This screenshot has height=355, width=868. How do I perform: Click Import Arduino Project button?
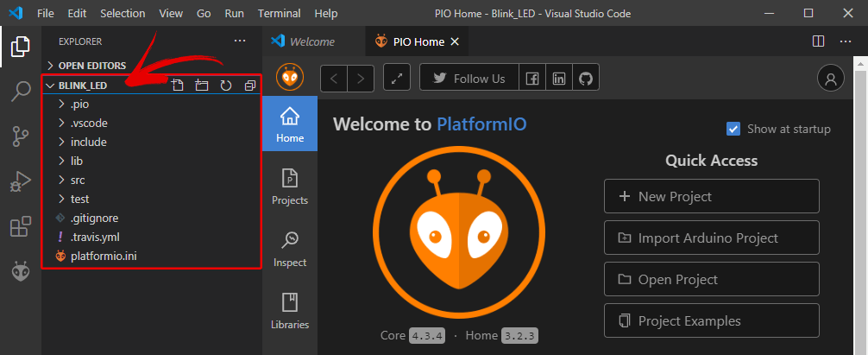(711, 238)
